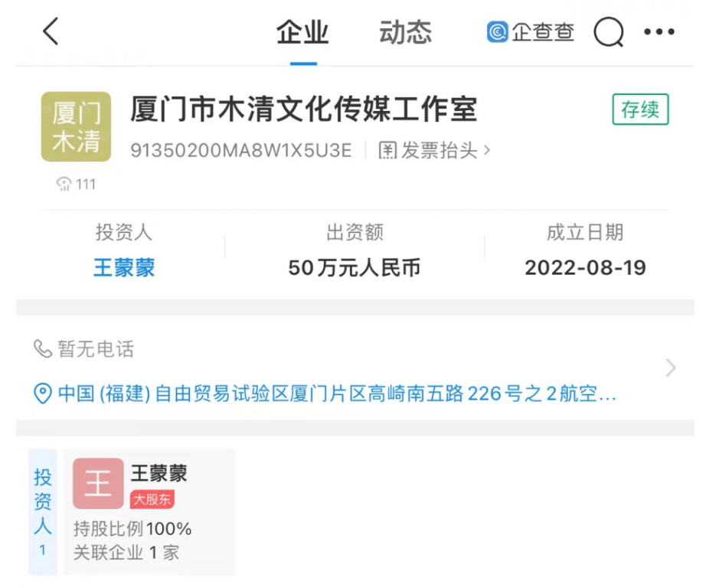
Task: Open the search magnifier icon
Action: click(x=609, y=32)
